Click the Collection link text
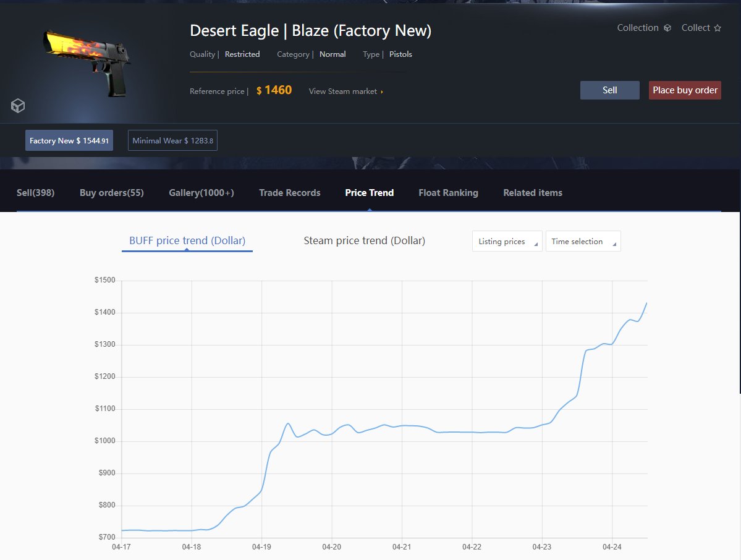 click(638, 28)
